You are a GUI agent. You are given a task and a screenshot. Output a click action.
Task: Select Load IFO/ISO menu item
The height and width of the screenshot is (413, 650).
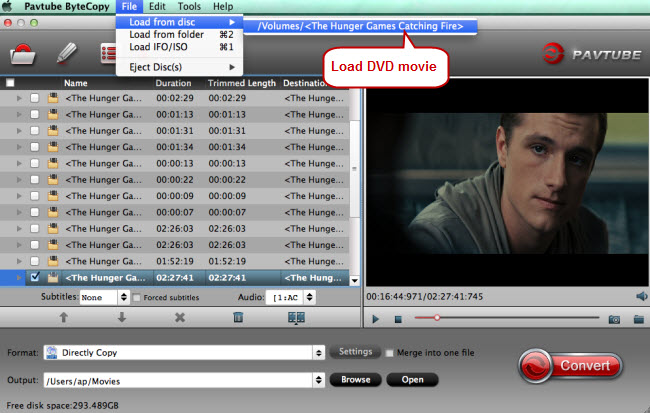pyautogui.click(x=179, y=47)
